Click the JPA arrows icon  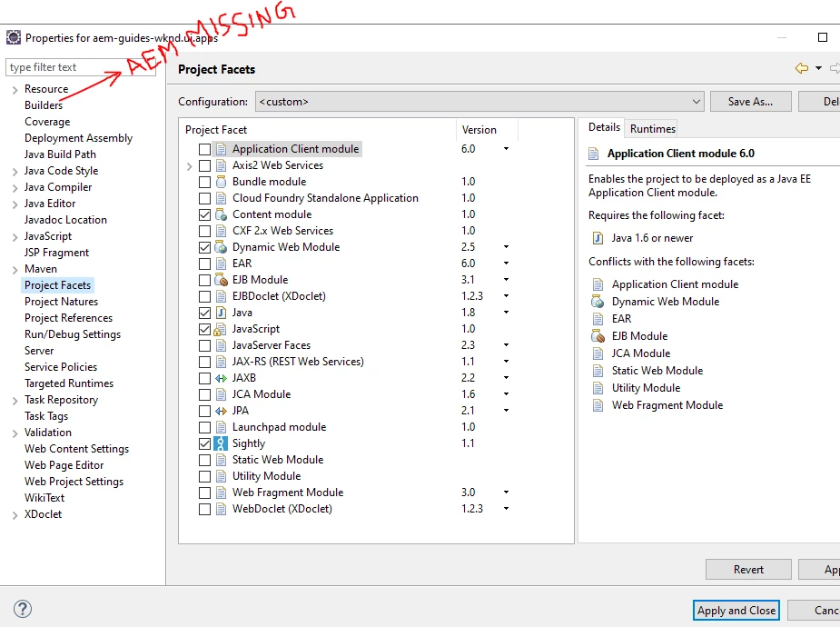pos(221,411)
